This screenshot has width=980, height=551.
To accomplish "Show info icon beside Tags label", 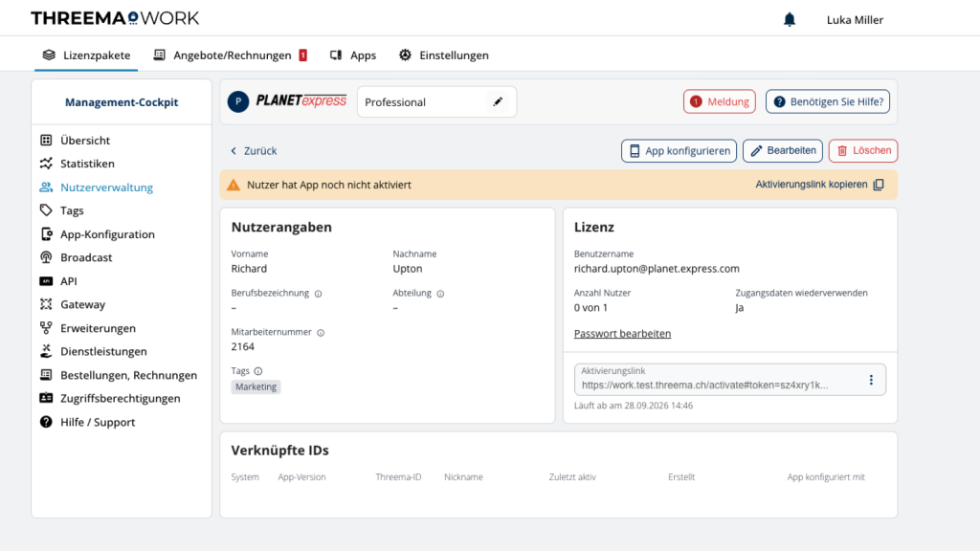I will pos(258,371).
